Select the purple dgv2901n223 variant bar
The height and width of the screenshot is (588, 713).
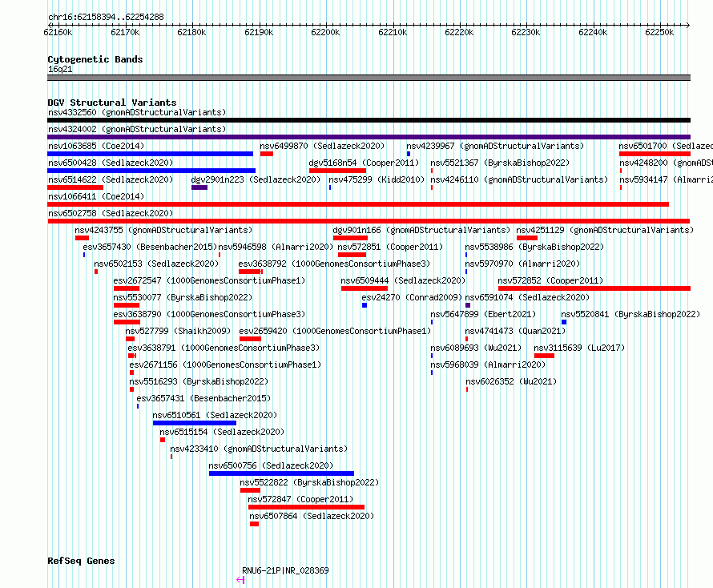199,187
